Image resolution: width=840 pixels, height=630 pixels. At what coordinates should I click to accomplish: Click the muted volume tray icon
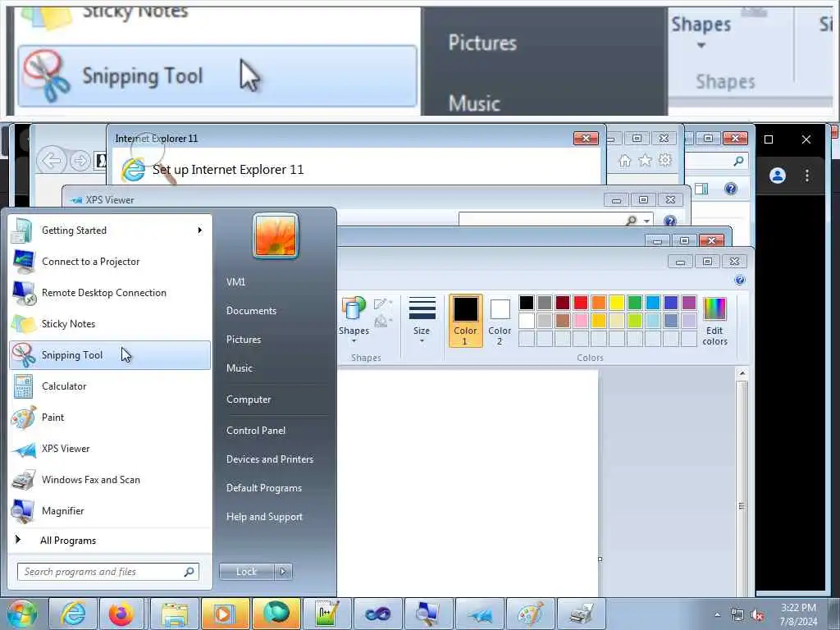[x=757, y=615]
